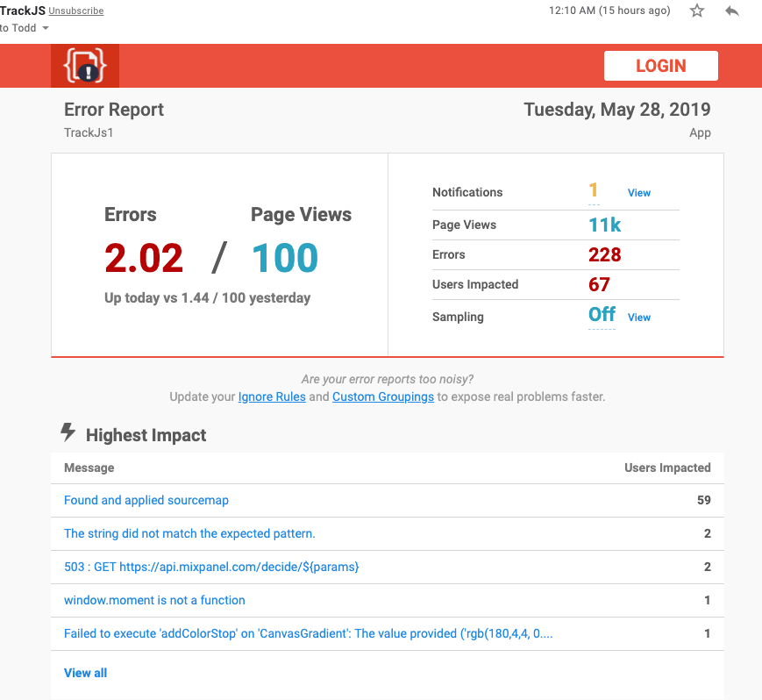The image size is (762, 700).
Task: Click the 'Tuesday, May 28, 2019' date
Action: point(617,110)
